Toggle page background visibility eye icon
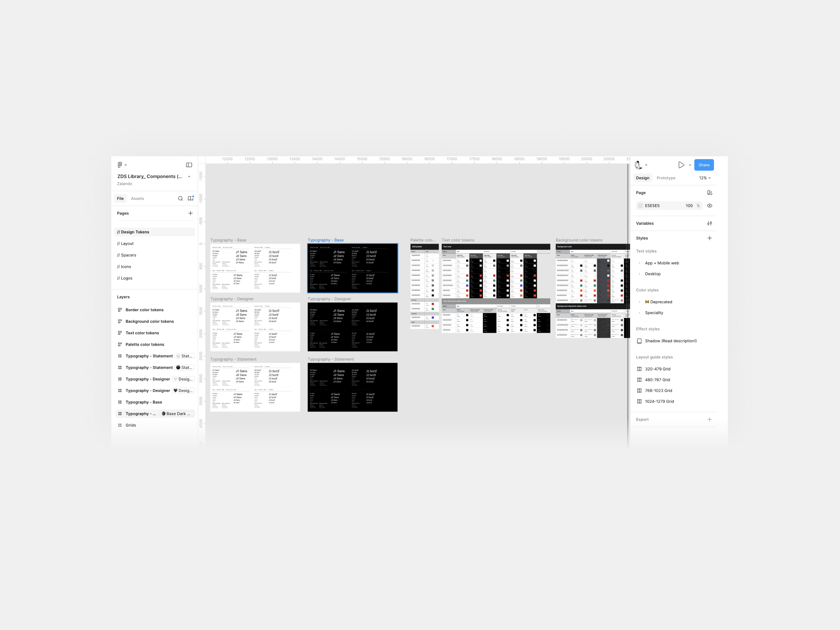The width and height of the screenshot is (840, 630). (x=709, y=206)
